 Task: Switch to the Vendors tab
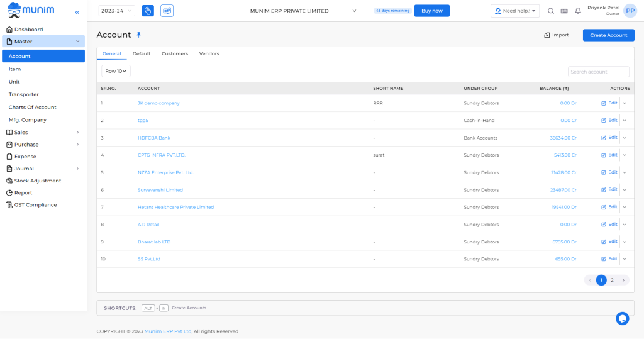[x=209, y=54]
